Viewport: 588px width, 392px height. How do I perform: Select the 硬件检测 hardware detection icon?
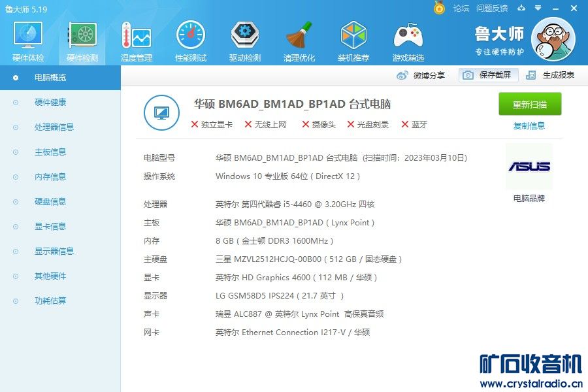pos(82,41)
